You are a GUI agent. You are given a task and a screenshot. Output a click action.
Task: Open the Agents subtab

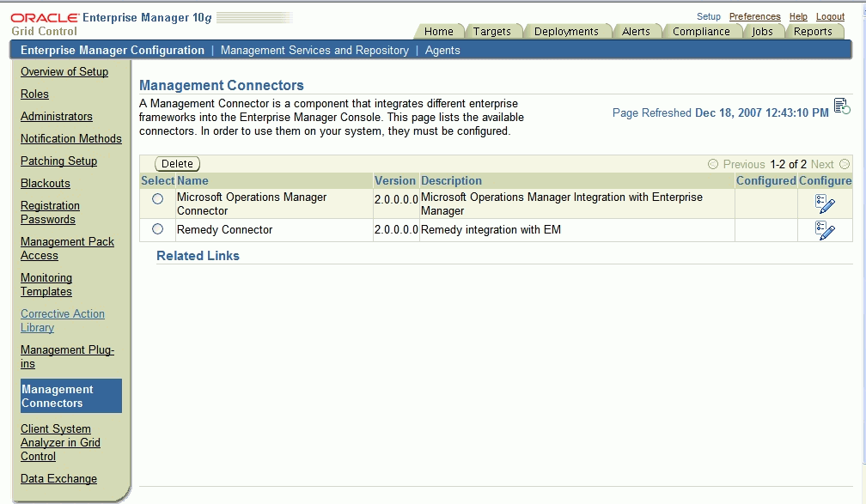(x=442, y=51)
